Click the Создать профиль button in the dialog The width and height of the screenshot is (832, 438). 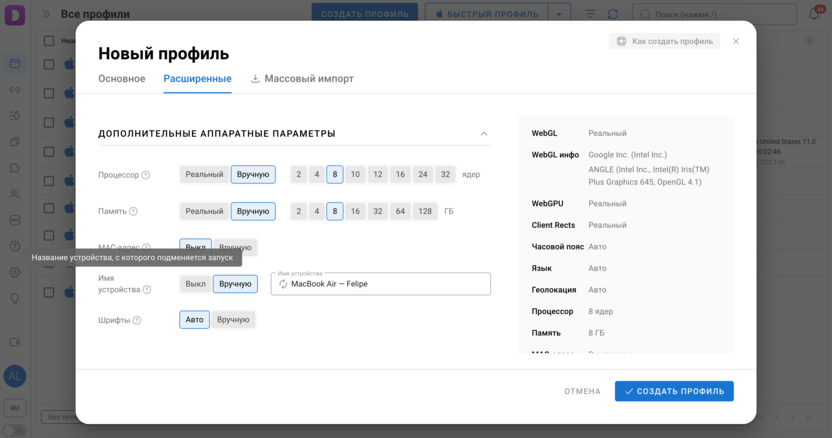[674, 391]
